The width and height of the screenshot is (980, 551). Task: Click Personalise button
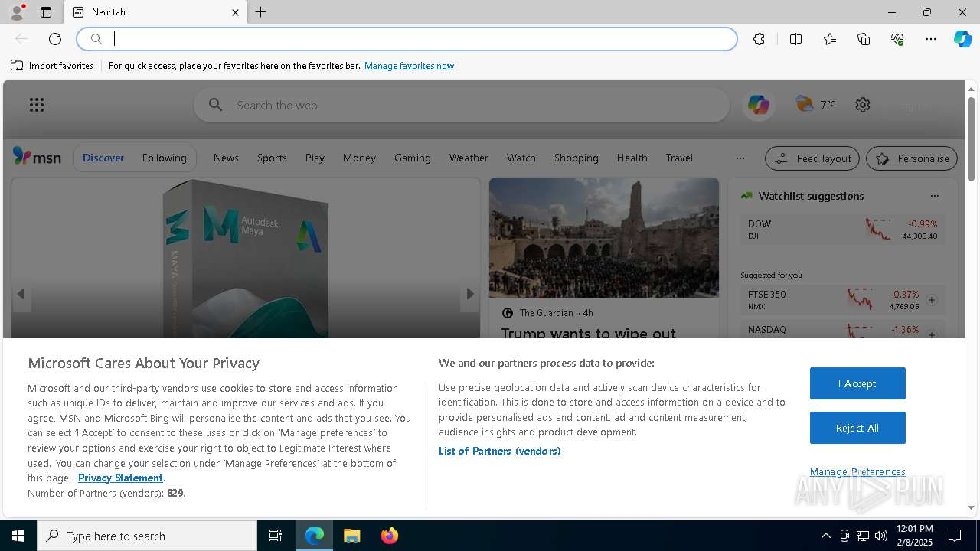click(x=912, y=158)
